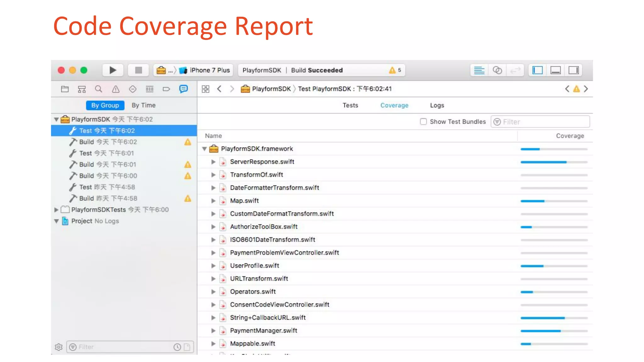Viewport: 644px width, 362px height.
Task: Toggle the navigator panel
Action: pyautogui.click(x=537, y=70)
